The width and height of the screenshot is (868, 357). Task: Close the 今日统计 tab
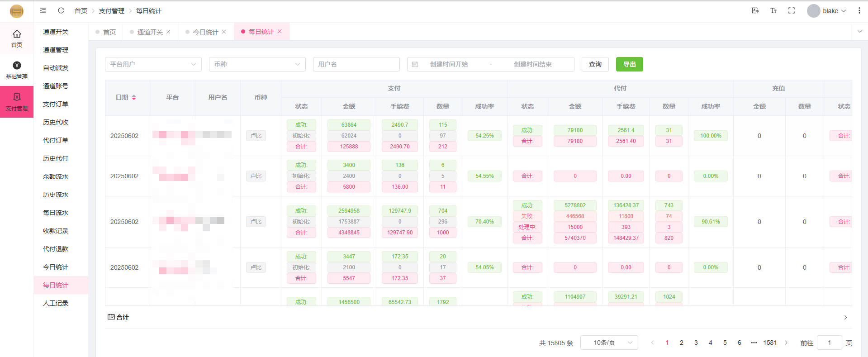point(224,32)
